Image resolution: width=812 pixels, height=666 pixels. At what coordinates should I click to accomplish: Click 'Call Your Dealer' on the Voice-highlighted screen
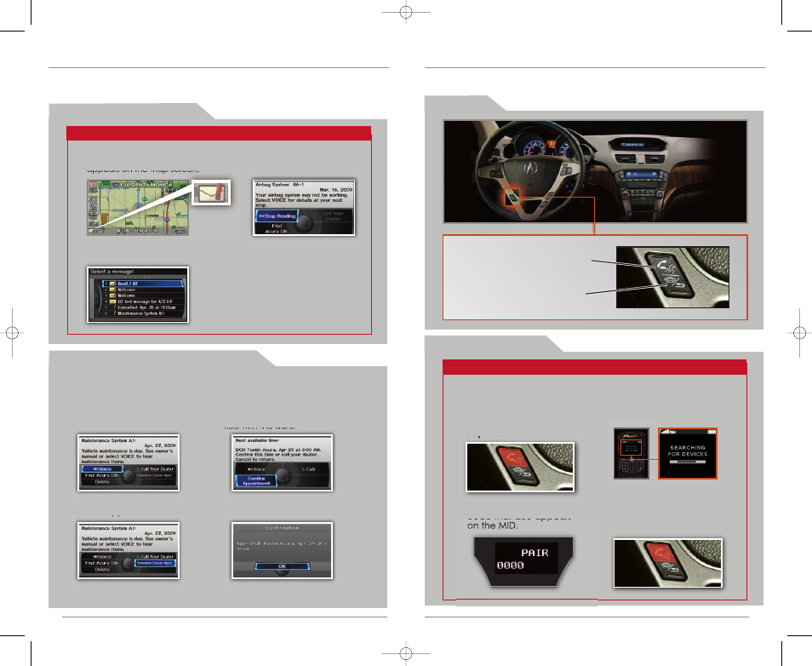pos(156,468)
